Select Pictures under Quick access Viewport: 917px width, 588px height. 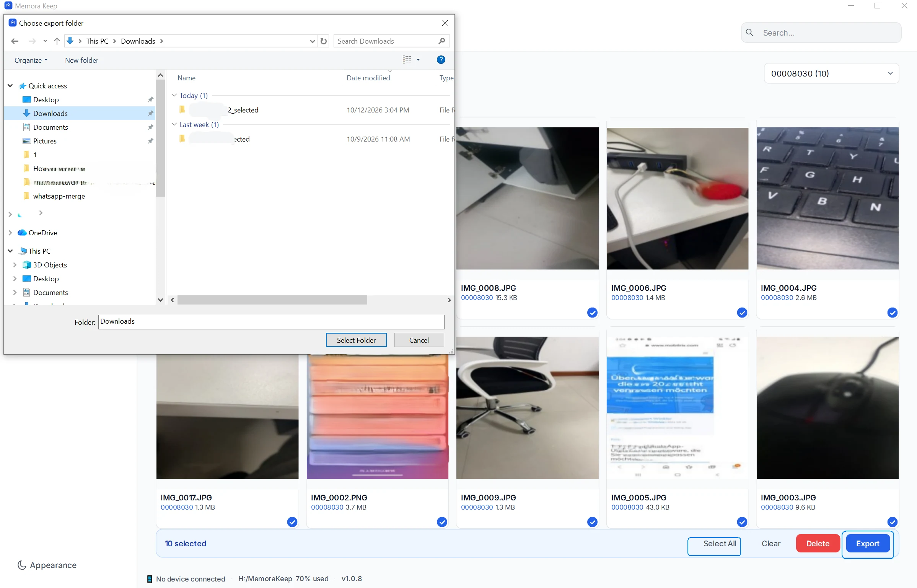click(45, 141)
